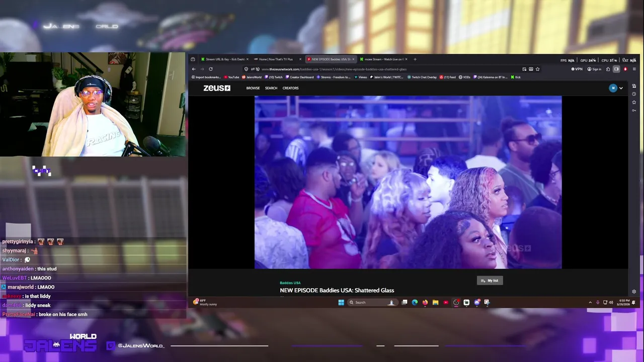
Task: Show hidden system tray icons chevron
Action: 590,302
